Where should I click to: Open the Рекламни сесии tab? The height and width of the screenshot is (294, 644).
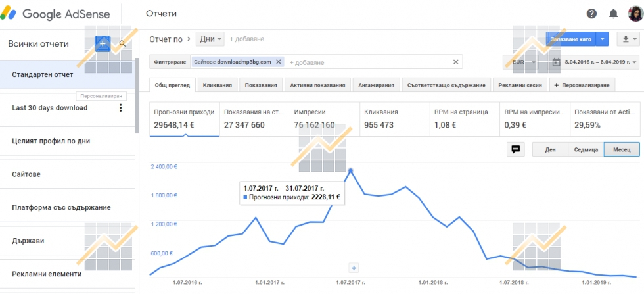[x=520, y=85]
